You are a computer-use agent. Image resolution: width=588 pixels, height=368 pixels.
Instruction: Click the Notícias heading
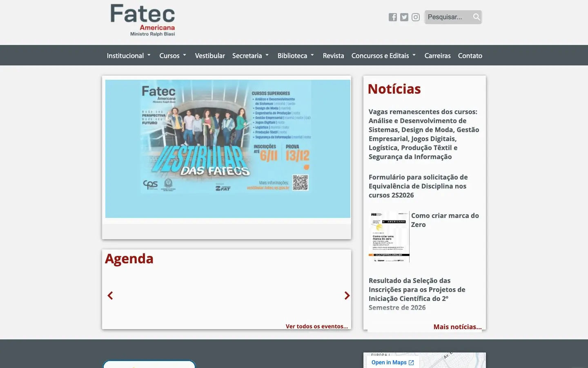point(394,89)
